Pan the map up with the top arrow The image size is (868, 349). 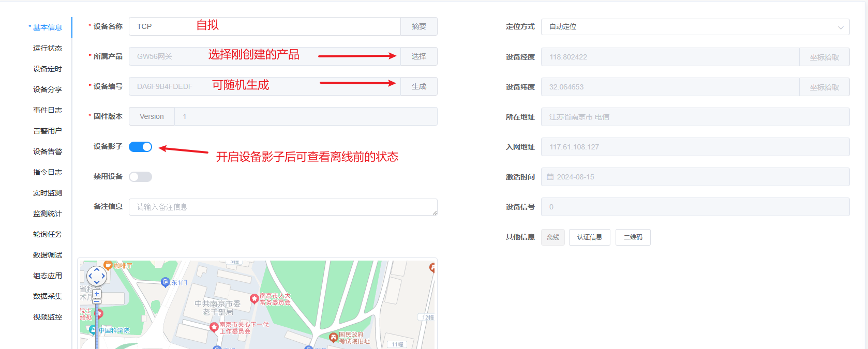(x=97, y=269)
